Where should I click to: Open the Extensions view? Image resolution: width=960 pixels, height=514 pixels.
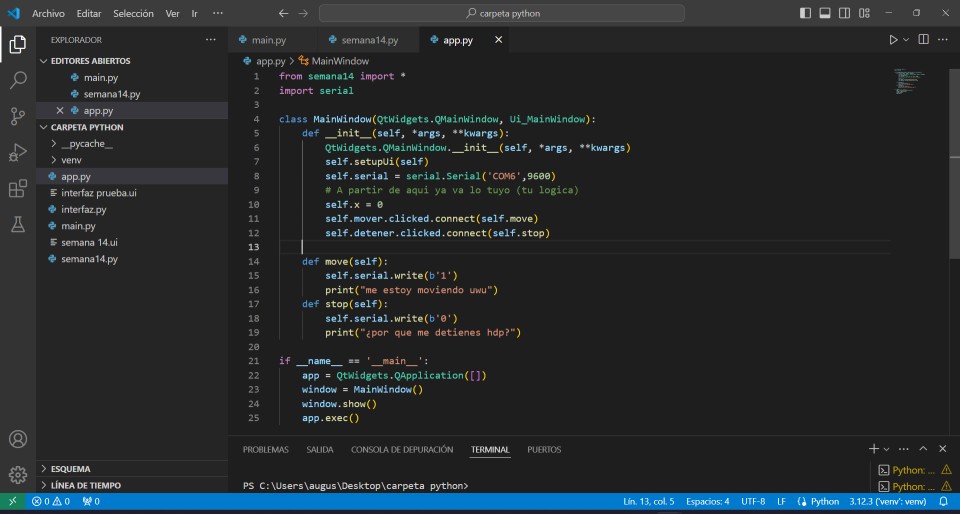18,188
